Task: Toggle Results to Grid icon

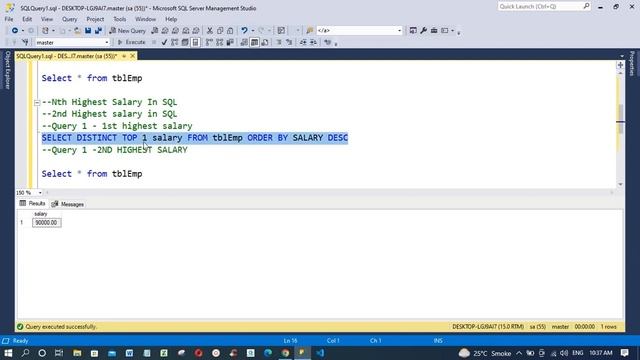Action: 254,42
